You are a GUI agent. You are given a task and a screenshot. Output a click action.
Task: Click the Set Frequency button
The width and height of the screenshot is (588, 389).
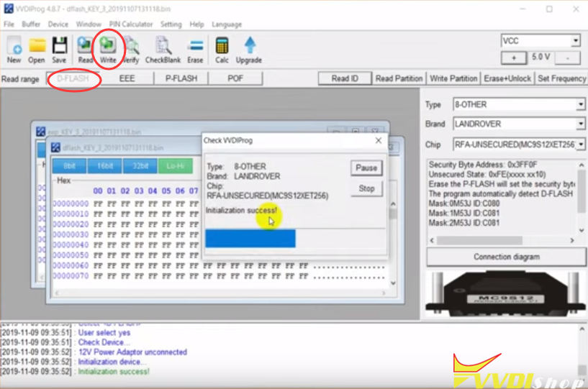tap(561, 78)
